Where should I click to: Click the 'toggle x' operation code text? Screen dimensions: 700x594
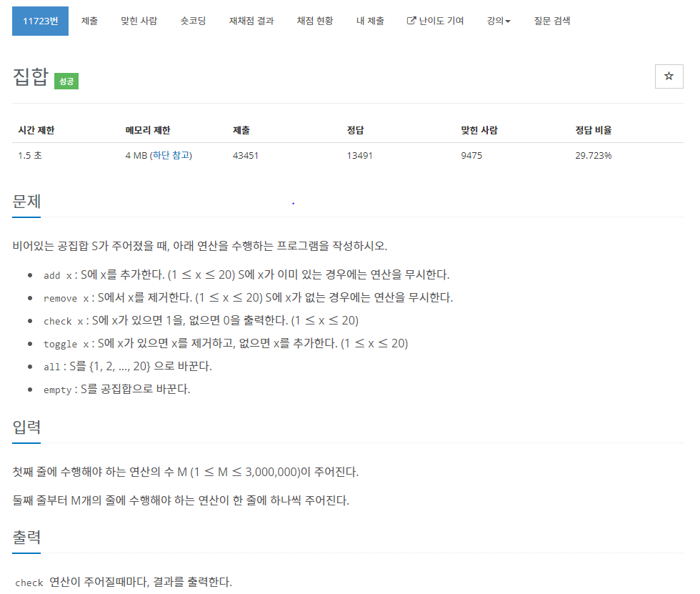66,344
